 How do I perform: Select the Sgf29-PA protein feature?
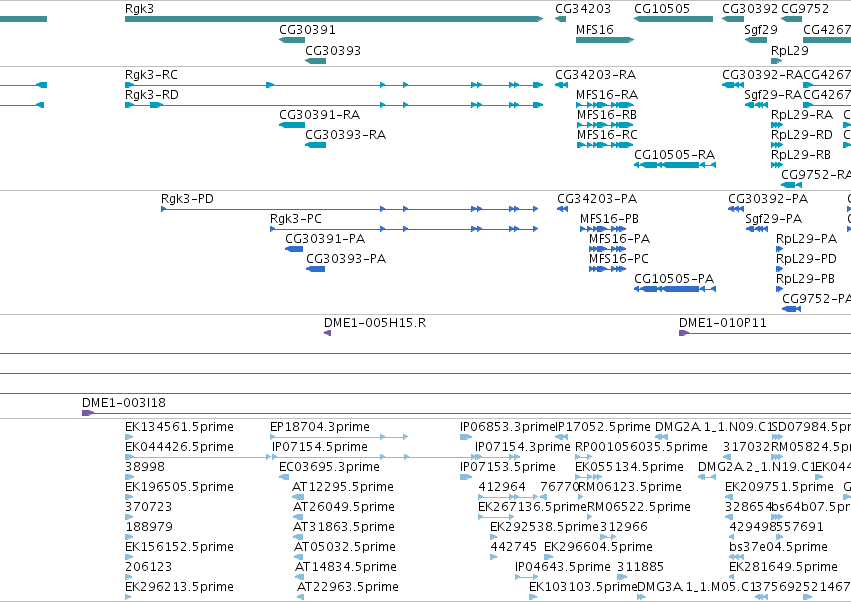click(x=757, y=229)
